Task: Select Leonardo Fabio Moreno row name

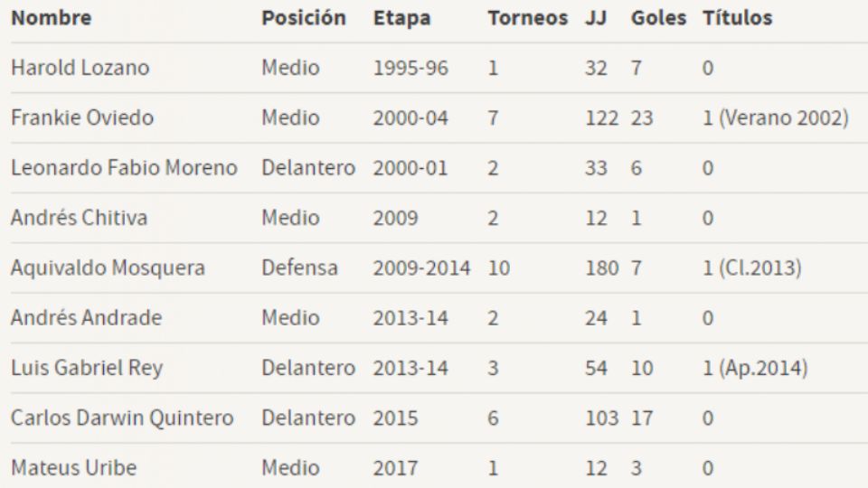Action: click(x=124, y=168)
